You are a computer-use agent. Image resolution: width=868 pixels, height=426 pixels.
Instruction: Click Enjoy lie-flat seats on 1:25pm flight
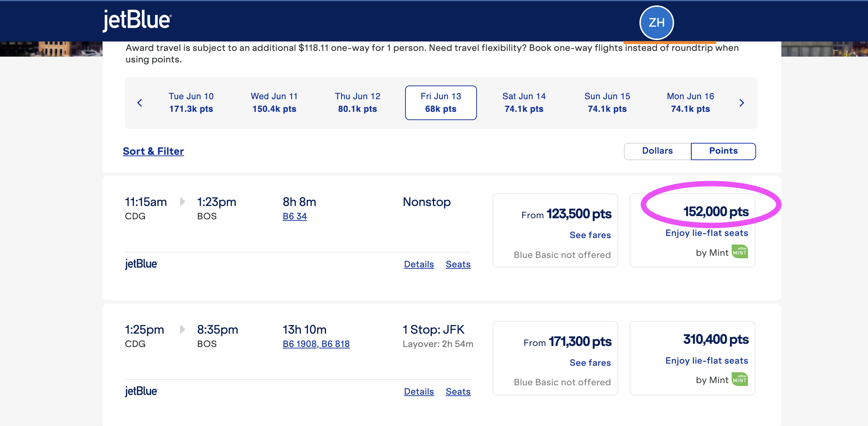click(707, 361)
